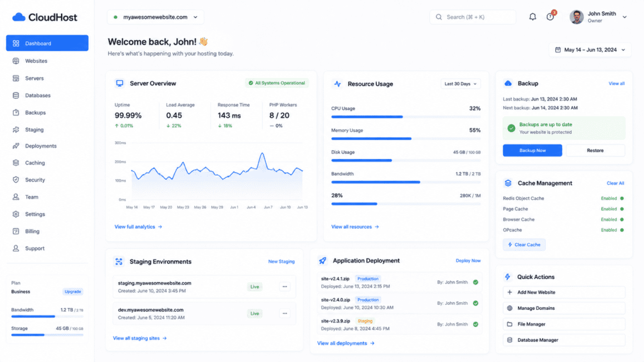The width and height of the screenshot is (644, 362).
Task: Click John Smith's profile avatar
Action: click(x=577, y=17)
